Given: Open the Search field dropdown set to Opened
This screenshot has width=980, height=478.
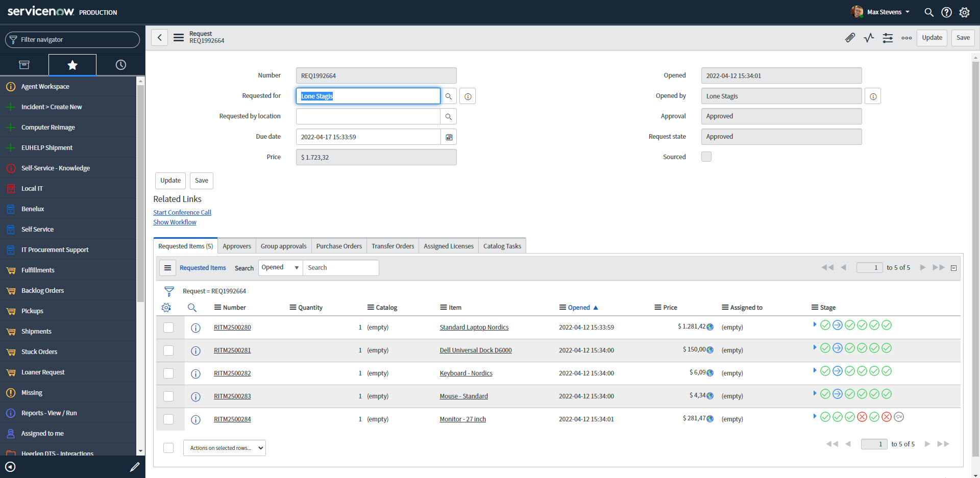Looking at the screenshot, I should pyautogui.click(x=280, y=268).
